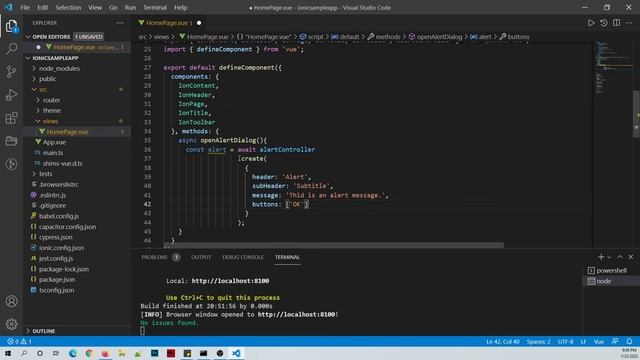
Task: Change encoding via UTF-8 status item
Action: click(x=565, y=341)
